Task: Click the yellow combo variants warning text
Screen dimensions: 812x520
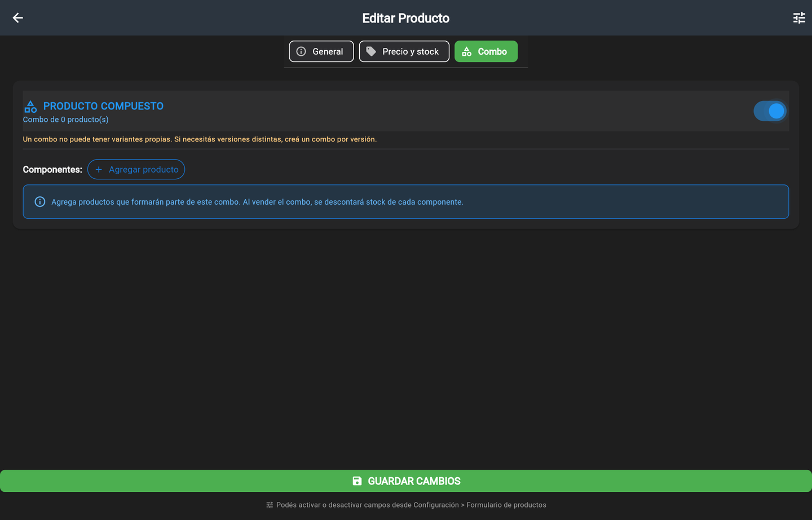Action: point(200,139)
